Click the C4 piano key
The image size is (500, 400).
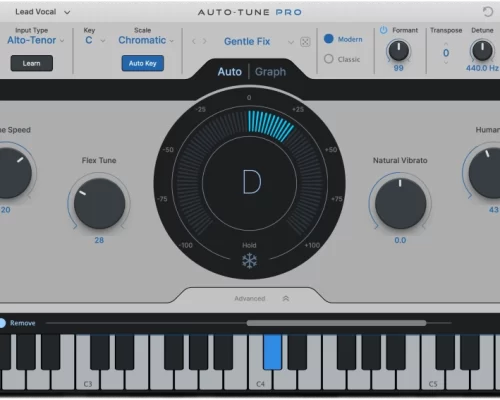260,378
